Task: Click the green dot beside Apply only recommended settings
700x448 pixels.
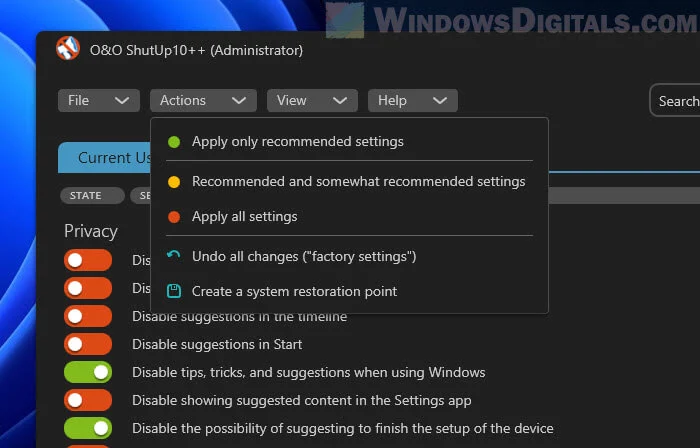Action: 174,142
